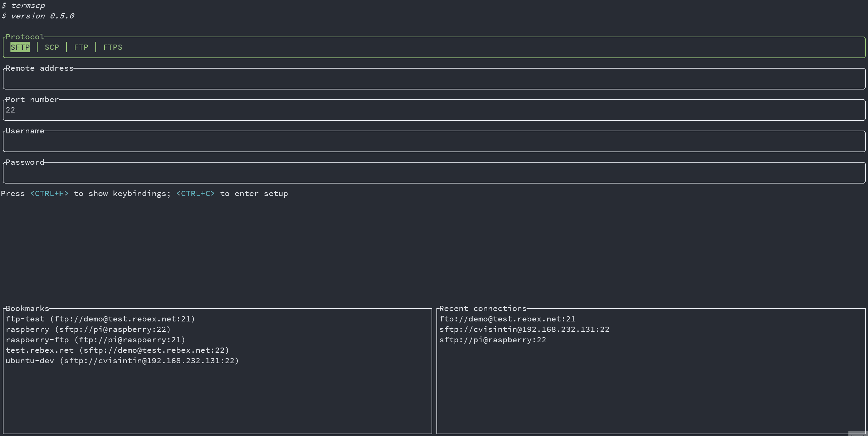Open raspberry bookmark entry
The width and height of the screenshot is (868, 436).
click(x=88, y=329)
